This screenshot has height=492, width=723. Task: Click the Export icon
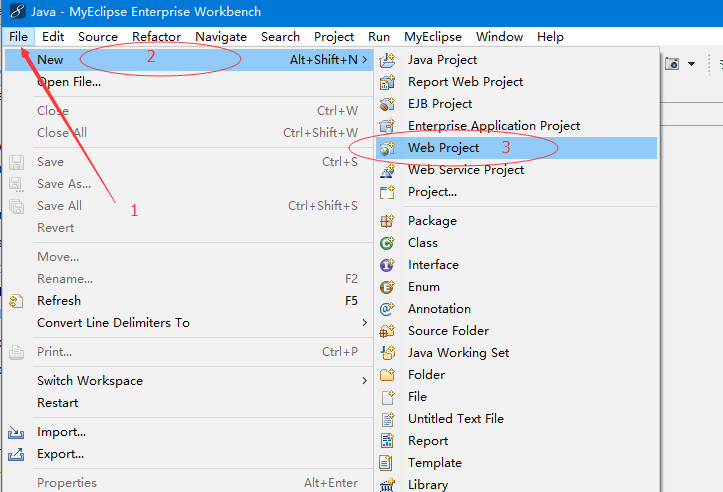click(16, 454)
